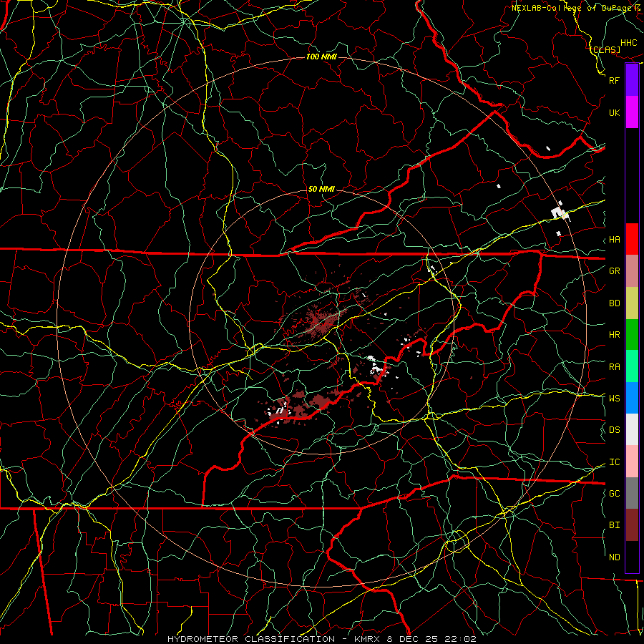Click the purple RF color swatch
The height and width of the screenshot is (644, 644).
coord(632,80)
